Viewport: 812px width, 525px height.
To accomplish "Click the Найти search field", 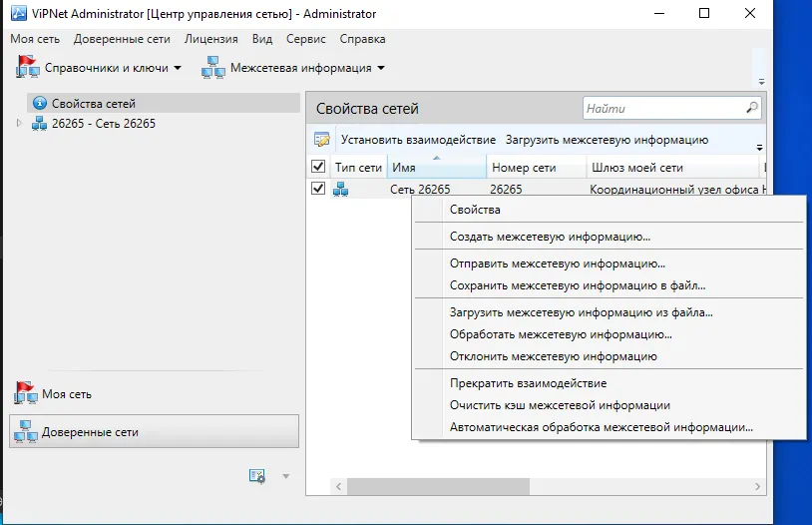I will (664, 109).
